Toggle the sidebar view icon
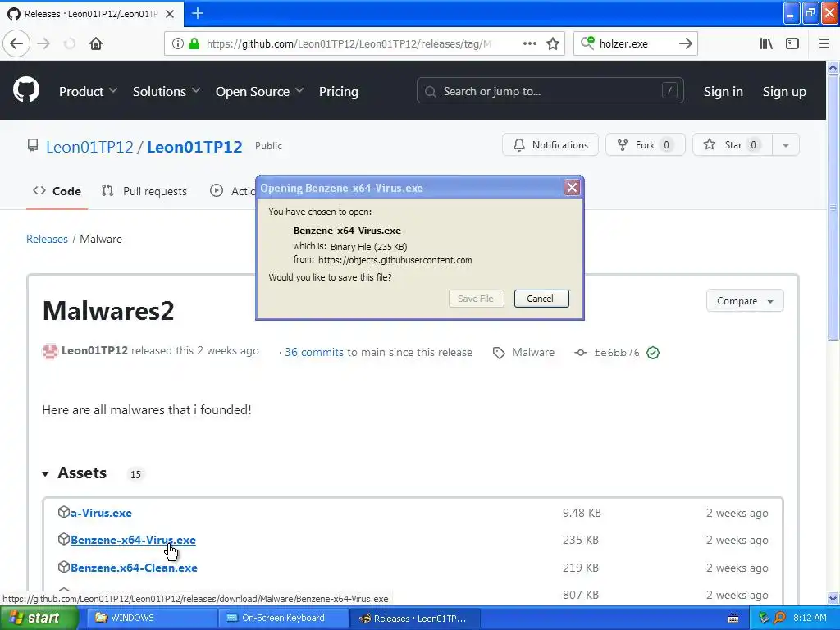Image resolution: width=840 pixels, height=630 pixels. click(792, 43)
